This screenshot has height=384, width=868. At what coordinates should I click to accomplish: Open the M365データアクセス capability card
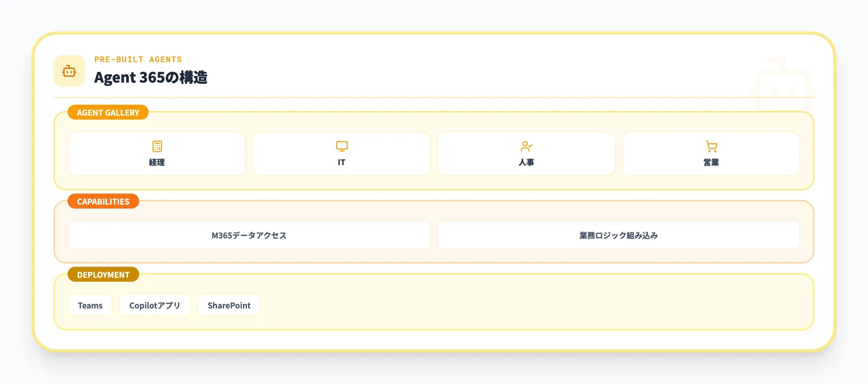point(249,235)
